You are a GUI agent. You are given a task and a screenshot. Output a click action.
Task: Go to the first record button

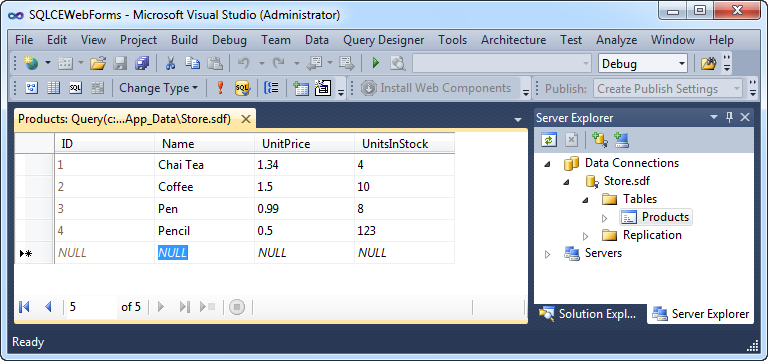pyautogui.click(x=24, y=307)
